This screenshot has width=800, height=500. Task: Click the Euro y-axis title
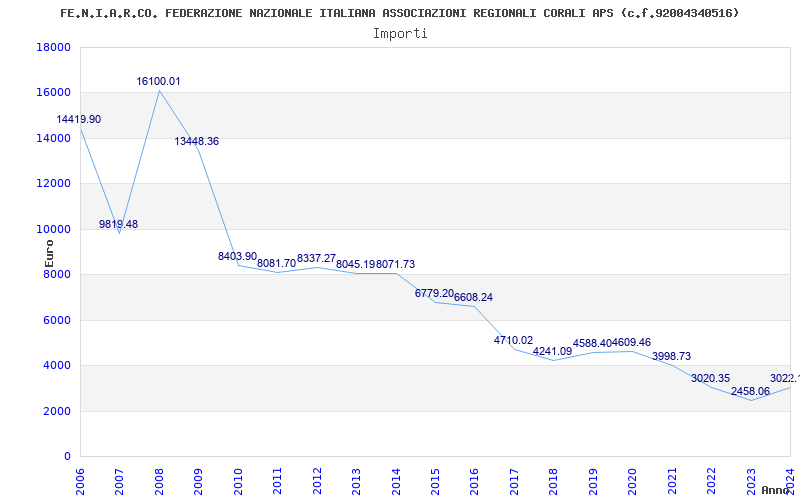click(49, 254)
